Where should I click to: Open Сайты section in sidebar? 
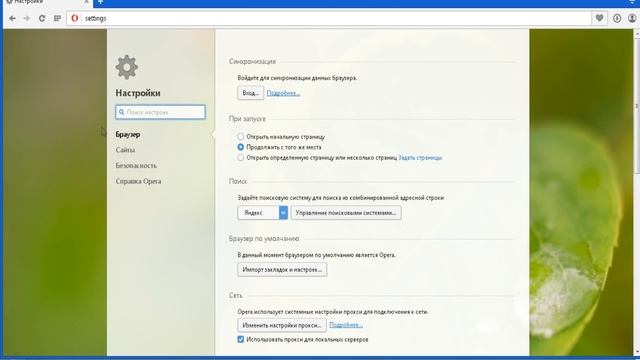point(125,150)
